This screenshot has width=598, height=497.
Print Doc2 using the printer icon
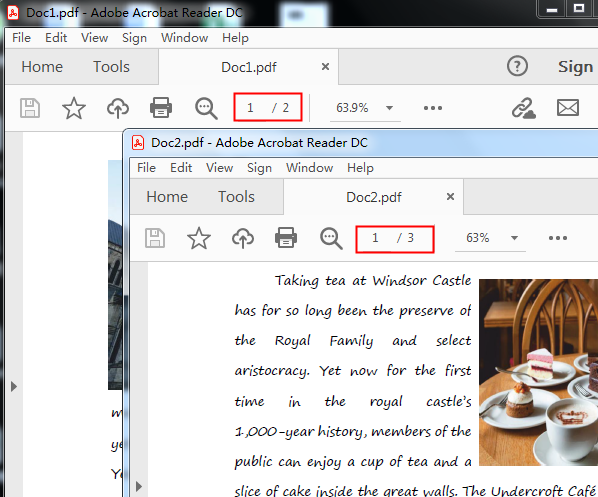tap(286, 238)
